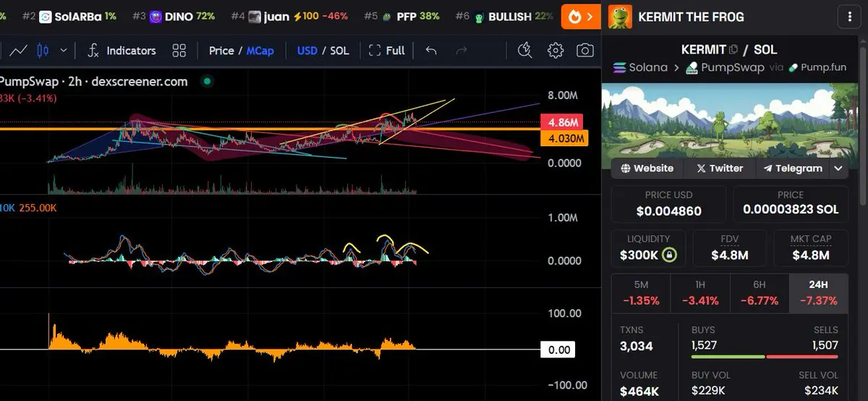
Task: Click the PumpSwap 2h chart title
Action: coord(94,82)
